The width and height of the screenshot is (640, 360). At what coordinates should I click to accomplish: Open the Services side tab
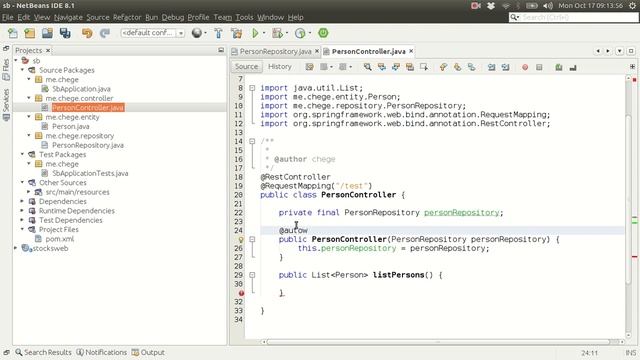point(6,104)
